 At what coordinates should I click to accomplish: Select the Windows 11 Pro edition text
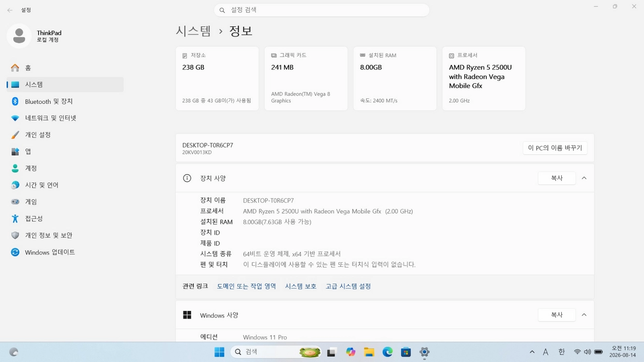coord(265,337)
